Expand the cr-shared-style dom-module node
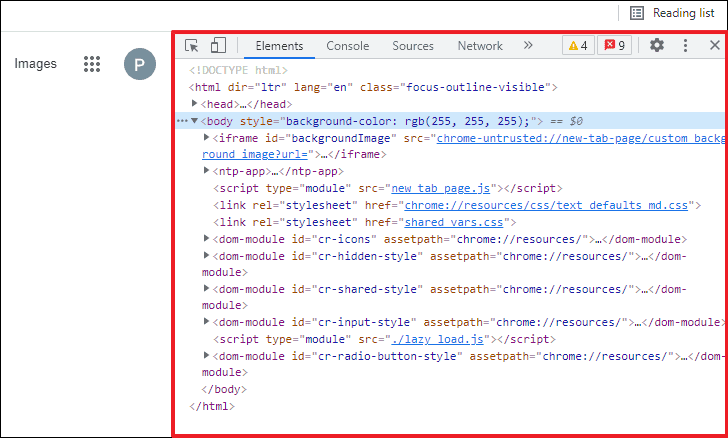The width and height of the screenshot is (728, 438). 207,288
